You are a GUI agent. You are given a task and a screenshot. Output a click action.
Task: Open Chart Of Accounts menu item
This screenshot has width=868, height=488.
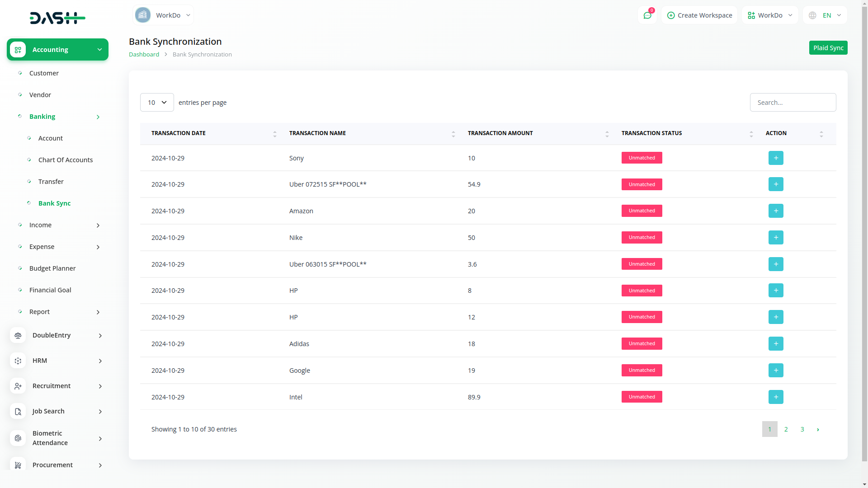click(x=66, y=160)
